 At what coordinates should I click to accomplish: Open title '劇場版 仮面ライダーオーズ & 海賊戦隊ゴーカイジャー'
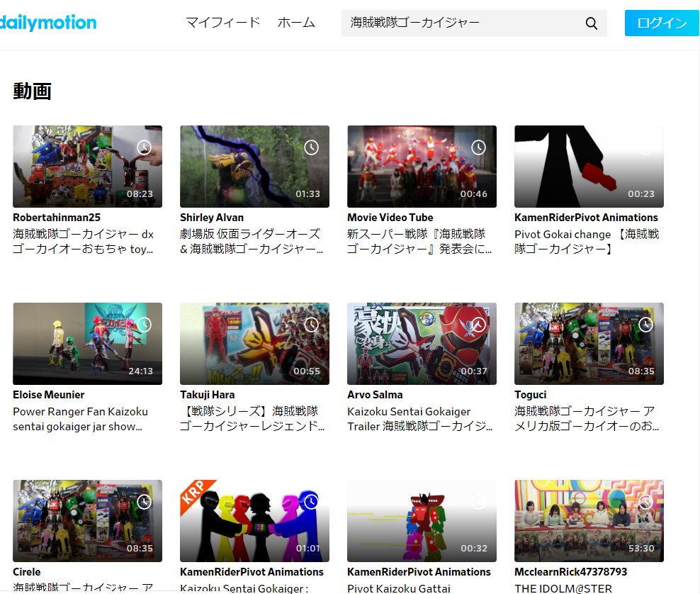click(252, 242)
